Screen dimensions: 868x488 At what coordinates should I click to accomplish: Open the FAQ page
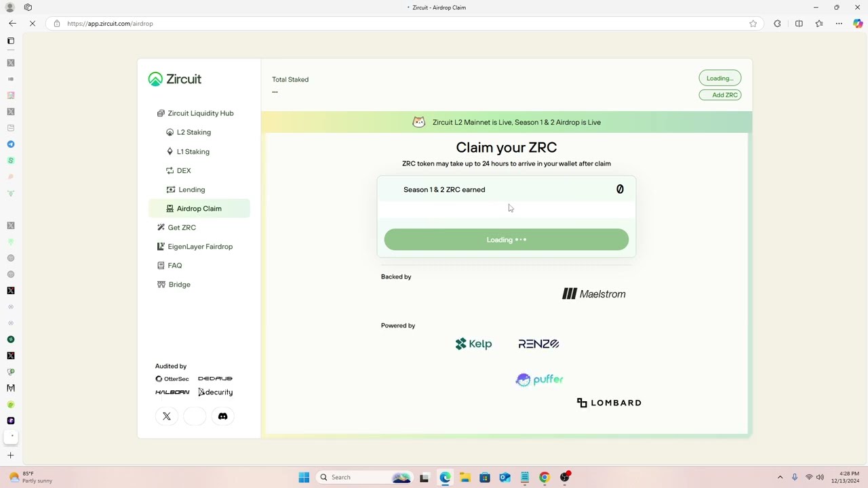pyautogui.click(x=169, y=265)
